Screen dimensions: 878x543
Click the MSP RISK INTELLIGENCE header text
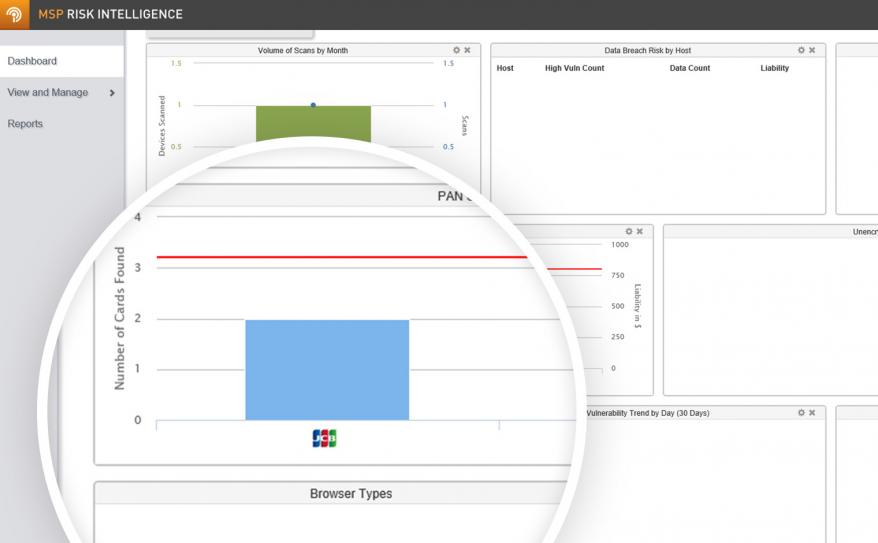110,14
